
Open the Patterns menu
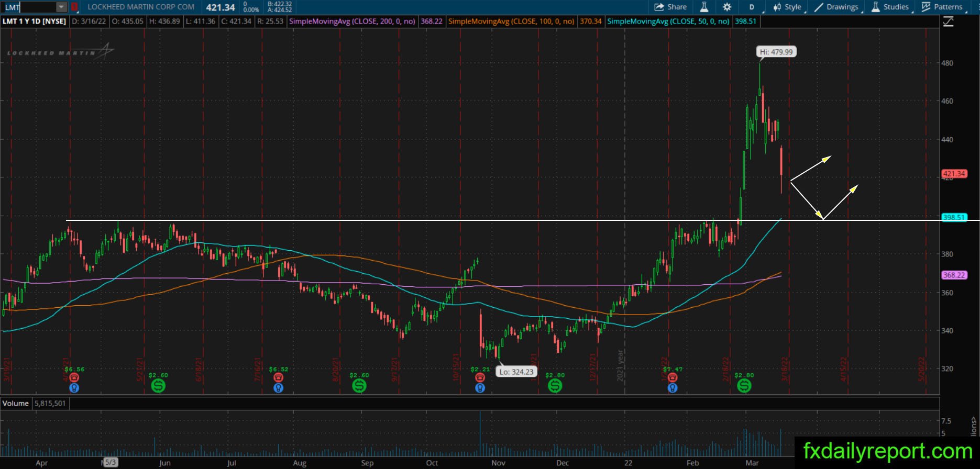click(x=943, y=7)
